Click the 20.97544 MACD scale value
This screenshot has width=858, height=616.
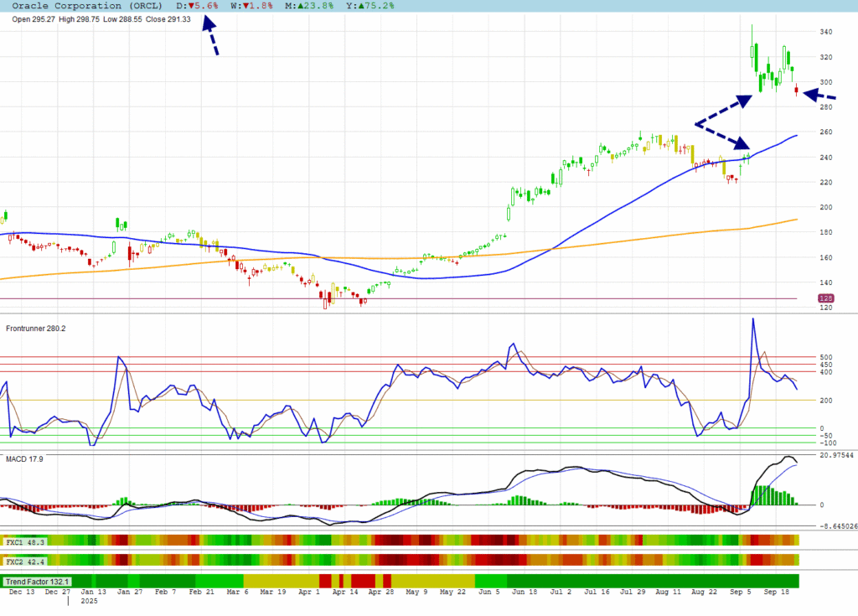[x=835, y=455]
